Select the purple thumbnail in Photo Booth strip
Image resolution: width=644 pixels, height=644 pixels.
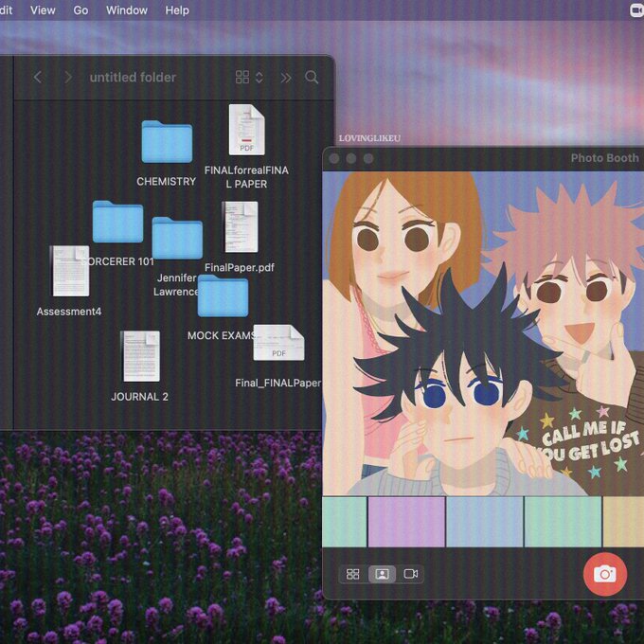coord(406,522)
